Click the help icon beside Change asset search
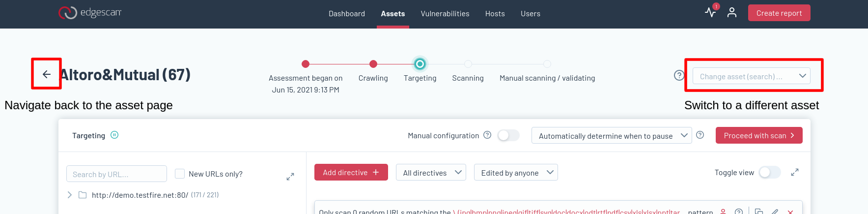 679,75
